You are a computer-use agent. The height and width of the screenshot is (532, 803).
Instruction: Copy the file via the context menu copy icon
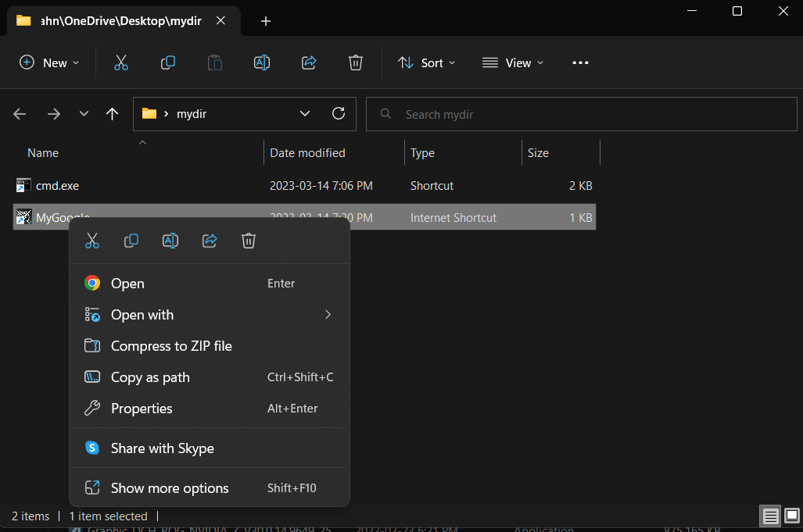click(131, 241)
